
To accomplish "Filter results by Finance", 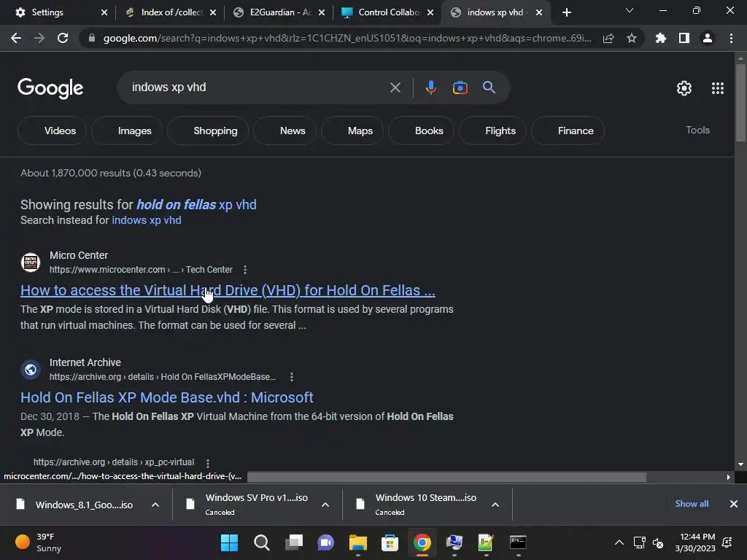I will click(568, 131).
